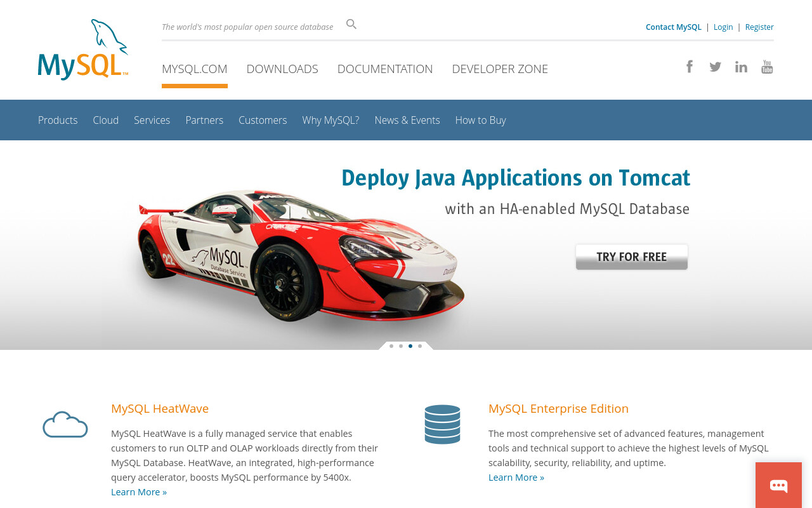Open MySQL Twitter page icon
The height and width of the screenshot is (508, 812).
[x=716, y=67]
